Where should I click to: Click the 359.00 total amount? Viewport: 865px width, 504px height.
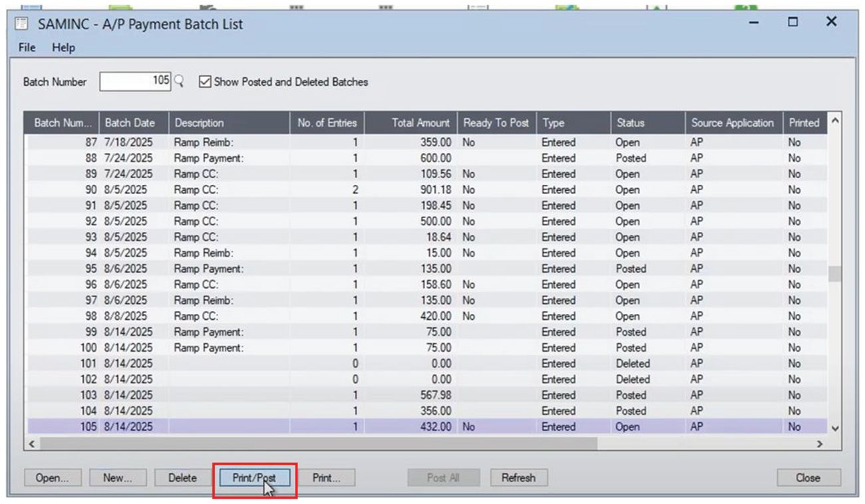point(436,142)
